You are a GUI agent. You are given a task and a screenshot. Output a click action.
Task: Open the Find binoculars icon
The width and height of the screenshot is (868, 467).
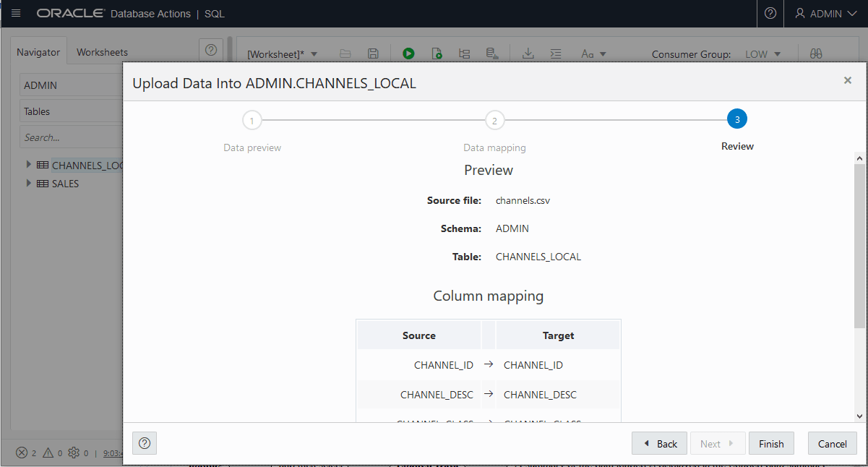815,53
